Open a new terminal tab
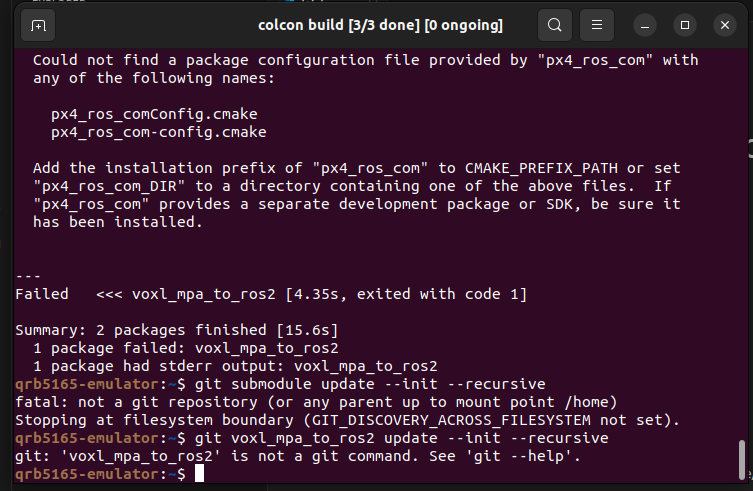Image resolution: width=753 pixels, height=491 pixels. point(38,25)
